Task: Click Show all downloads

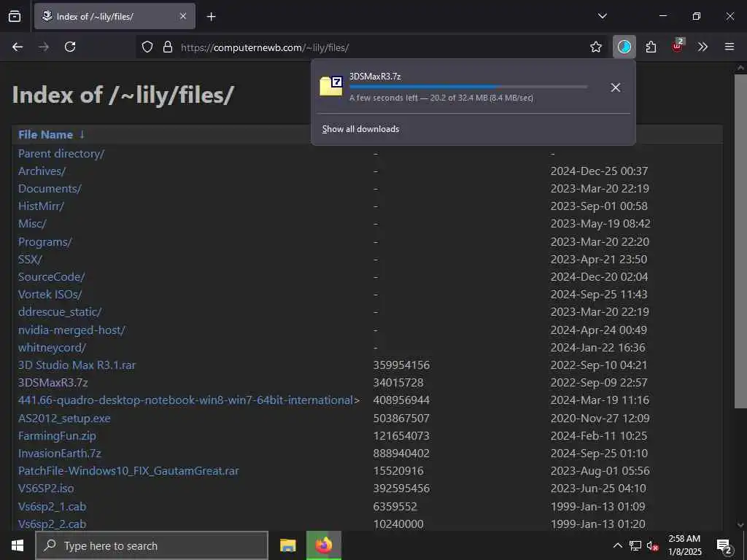Action: click(x=360, y=129)
